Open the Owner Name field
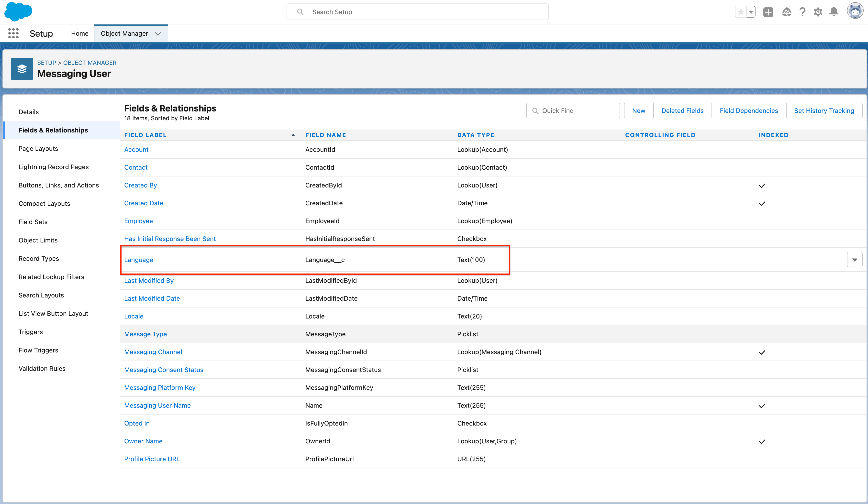This screenshot has height=504, width=868. 143,441
